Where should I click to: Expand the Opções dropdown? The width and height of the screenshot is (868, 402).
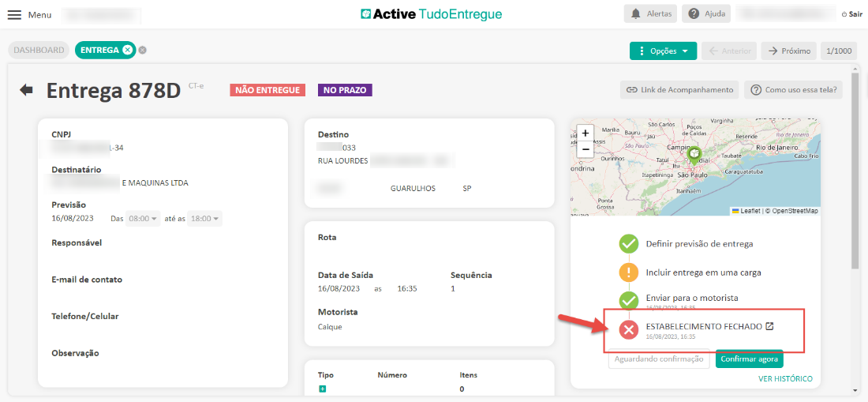pyautogui.click(x=663, y=51)
